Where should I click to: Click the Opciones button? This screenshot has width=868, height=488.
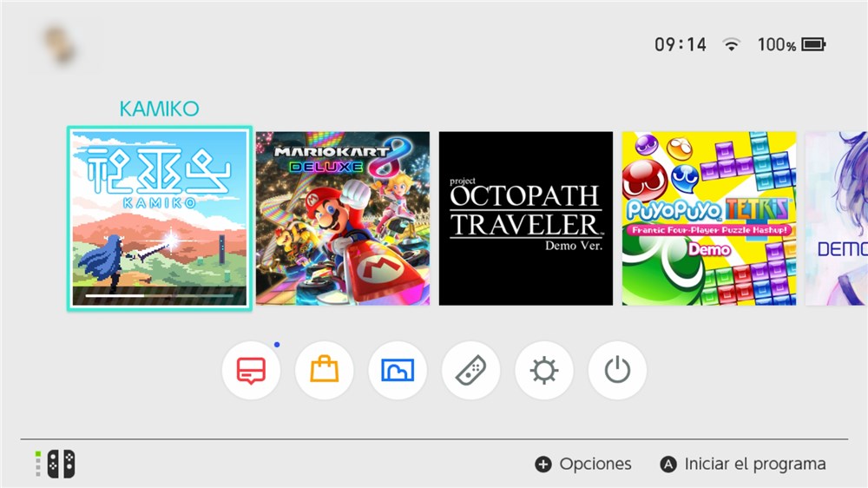click(x=583, y=465)
